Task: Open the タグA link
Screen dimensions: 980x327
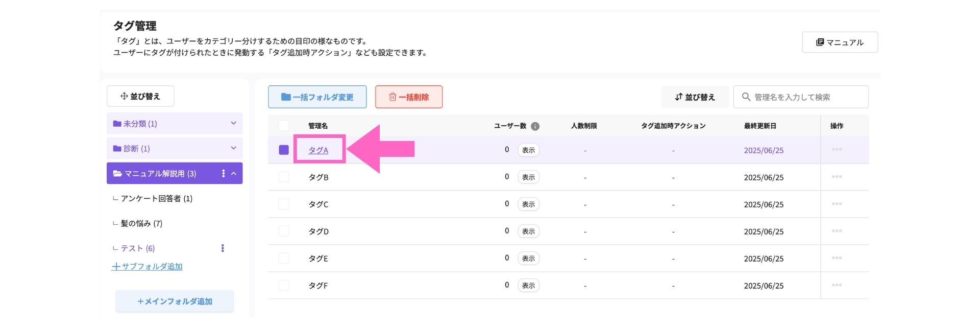Action: [x=318, y=150]
